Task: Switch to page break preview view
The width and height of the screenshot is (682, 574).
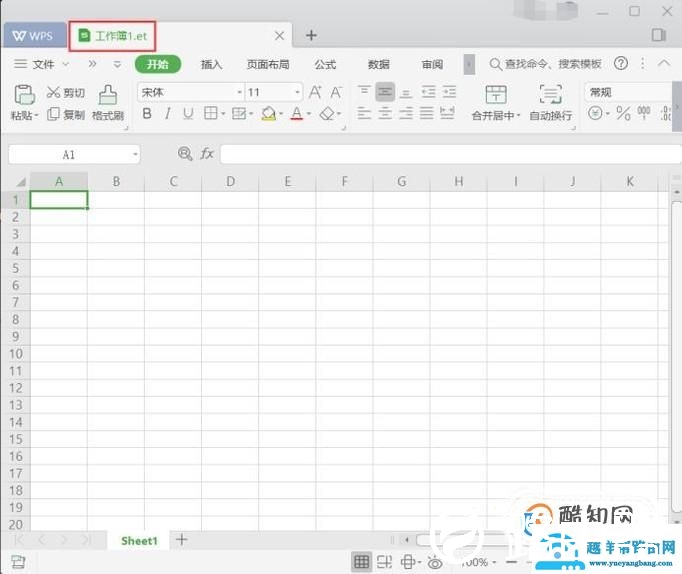Action: [x=384, y=562]
